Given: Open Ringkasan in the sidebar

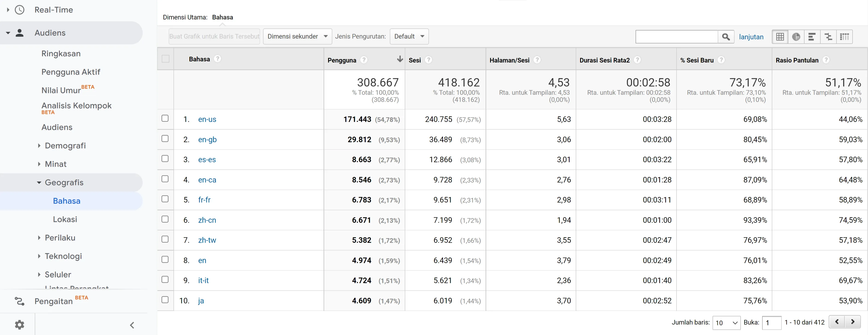Looking at the screenshot, I should (x=61, y=54).
